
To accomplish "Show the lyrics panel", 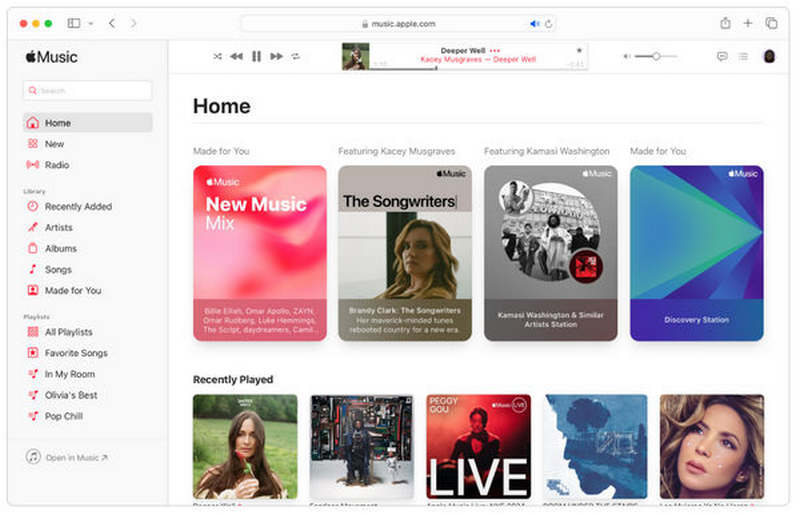I will [722, 56].
